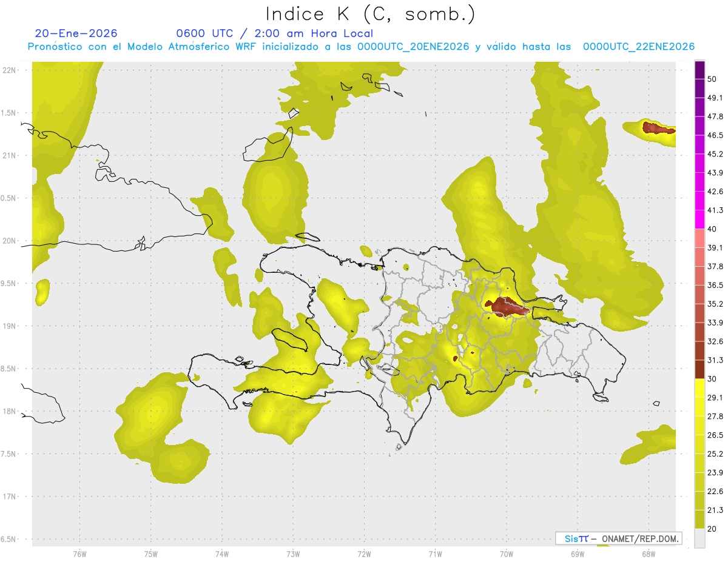Screen dimensions: 728x562
Task: Click the '21N' latitude label
Action: [9, 155]
